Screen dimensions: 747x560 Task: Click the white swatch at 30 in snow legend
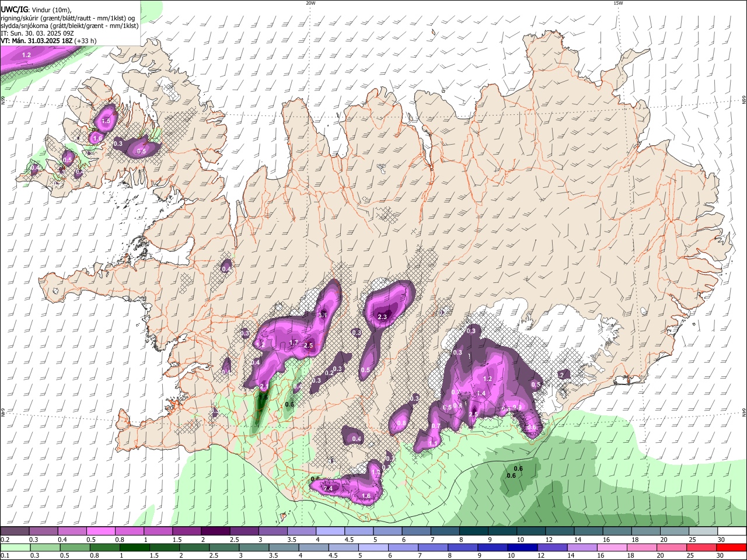[x=732, y=531]
